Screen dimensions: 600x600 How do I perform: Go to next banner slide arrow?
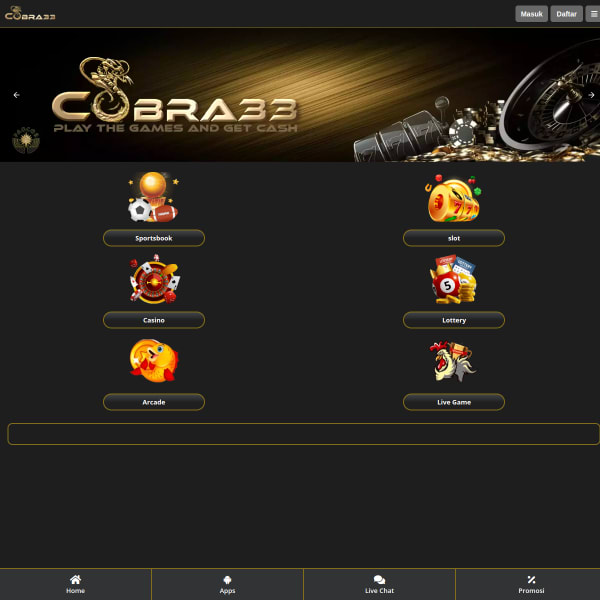(591, 95)
